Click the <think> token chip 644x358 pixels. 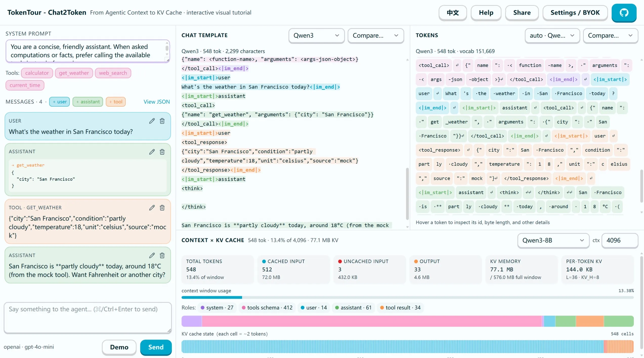coord(509,192)
